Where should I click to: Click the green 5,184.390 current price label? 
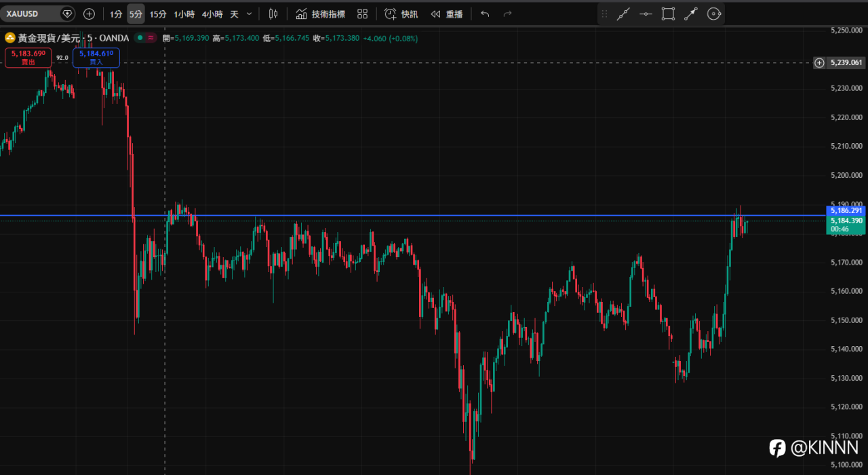(846, 221)
